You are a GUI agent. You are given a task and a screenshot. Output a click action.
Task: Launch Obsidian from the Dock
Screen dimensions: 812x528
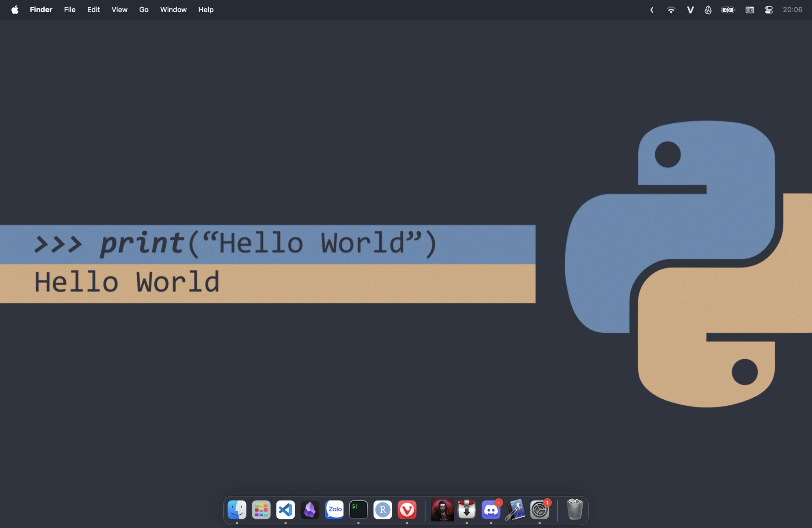(x=310, y=510)
